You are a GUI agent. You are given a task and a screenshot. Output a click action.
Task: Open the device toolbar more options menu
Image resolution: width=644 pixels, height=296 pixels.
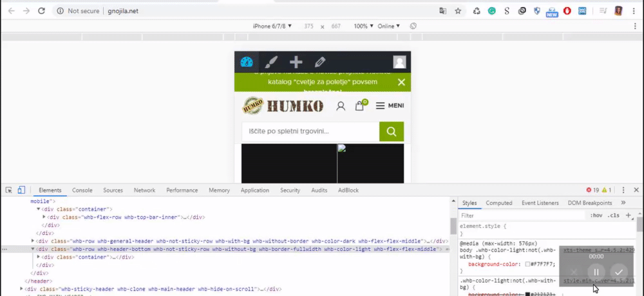pyautogui.click(x=636, y=26)
